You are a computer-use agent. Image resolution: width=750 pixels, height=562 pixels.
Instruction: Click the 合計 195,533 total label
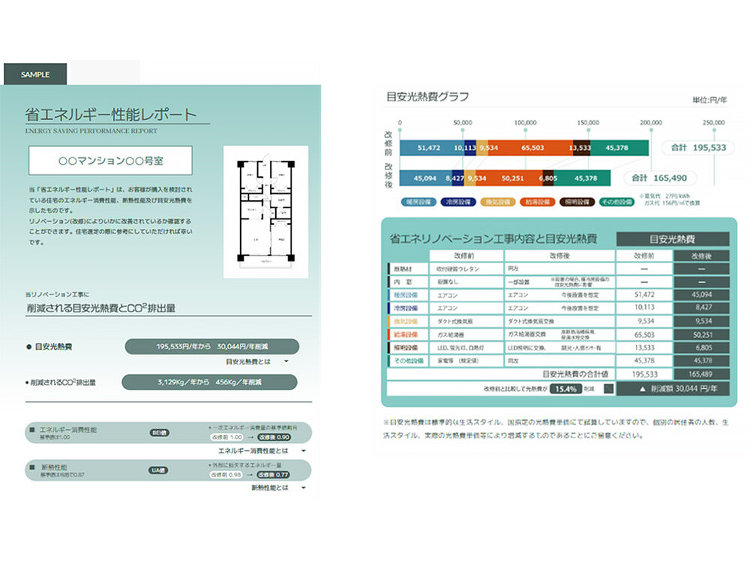pyautogui.click(x=698, y=148)
